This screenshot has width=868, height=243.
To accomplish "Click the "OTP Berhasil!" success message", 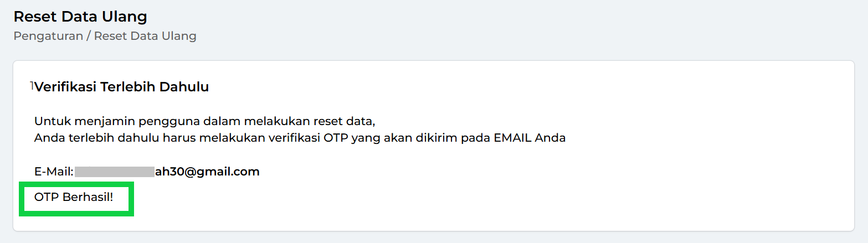I will pos(74,197).
